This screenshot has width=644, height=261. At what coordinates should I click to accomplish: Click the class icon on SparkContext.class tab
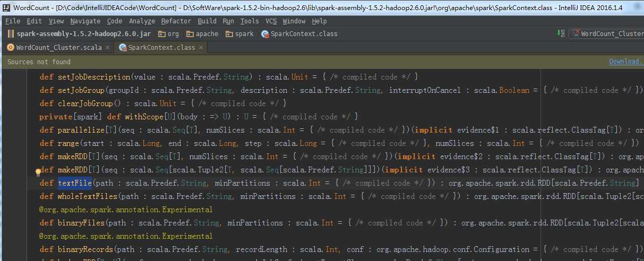click(x=123, y=47)
